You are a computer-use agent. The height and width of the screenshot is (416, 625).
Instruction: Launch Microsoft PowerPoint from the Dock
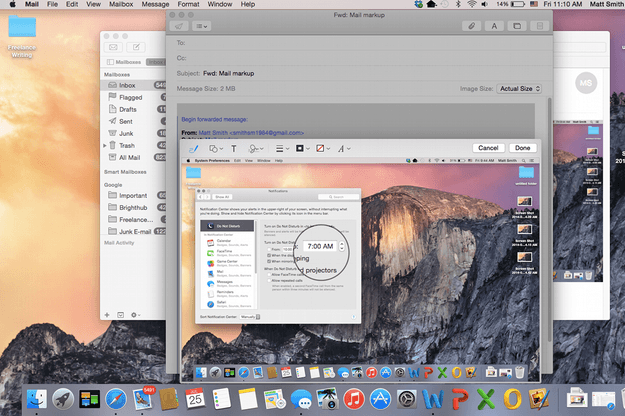coord(460,399)
